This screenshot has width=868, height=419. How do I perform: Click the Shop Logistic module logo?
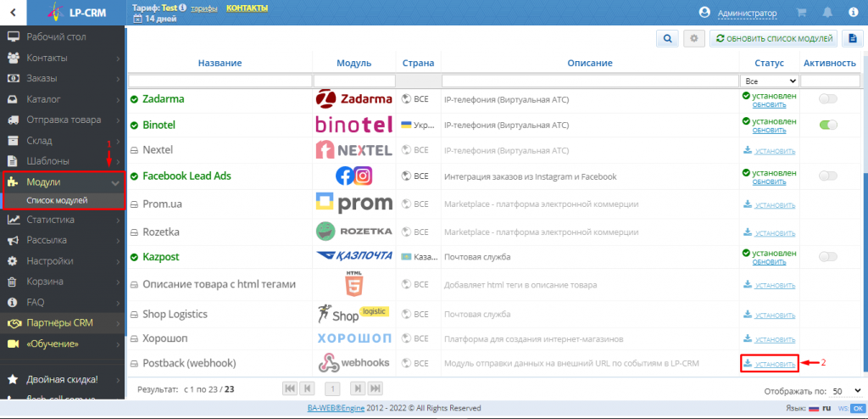[x=353, y=314]
